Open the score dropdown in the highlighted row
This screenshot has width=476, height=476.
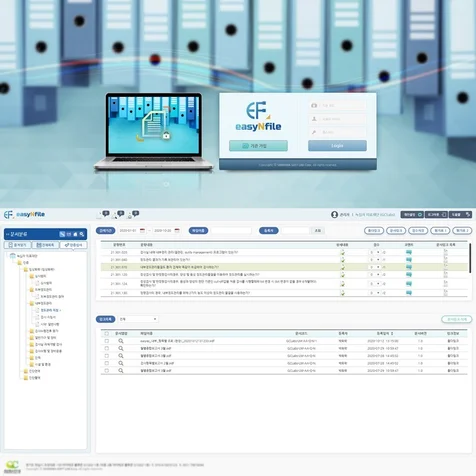click(375, 267)
